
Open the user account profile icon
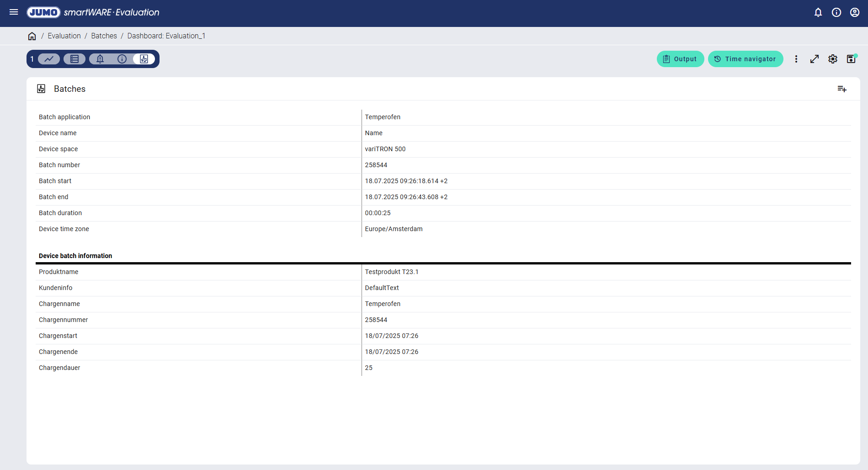click(x=855, y=12)
